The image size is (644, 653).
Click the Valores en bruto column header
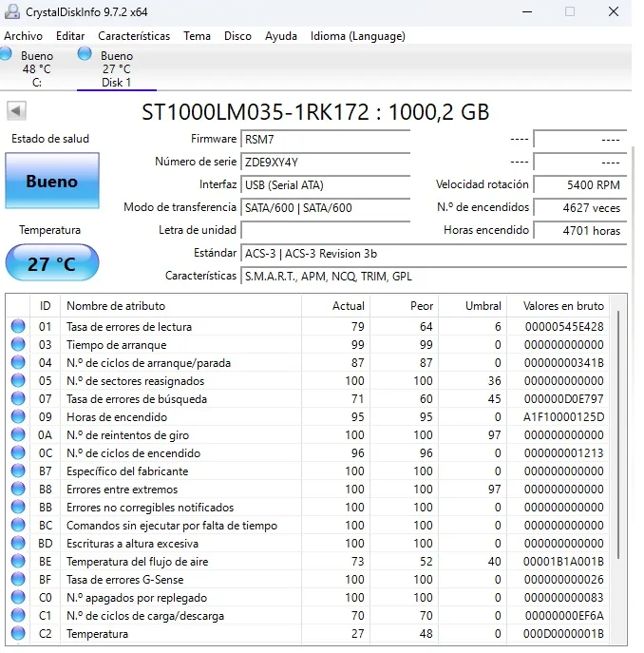pyautogui.click(x=558, y=306)
